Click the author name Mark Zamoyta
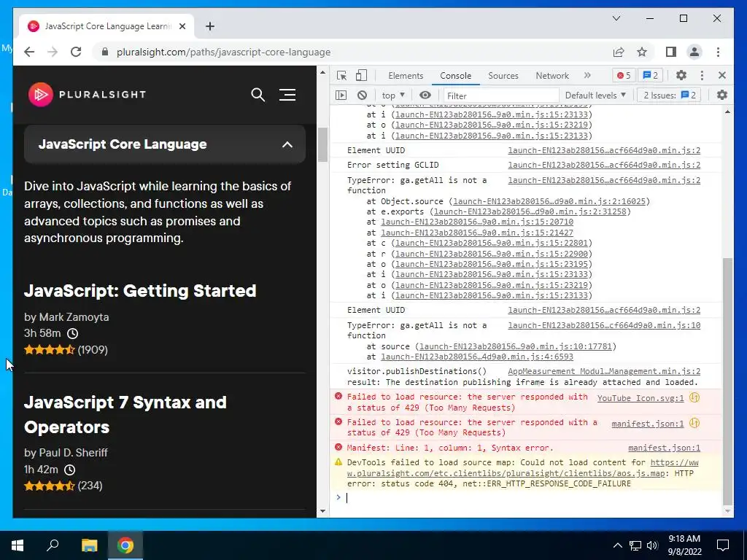 click(74, 317)
